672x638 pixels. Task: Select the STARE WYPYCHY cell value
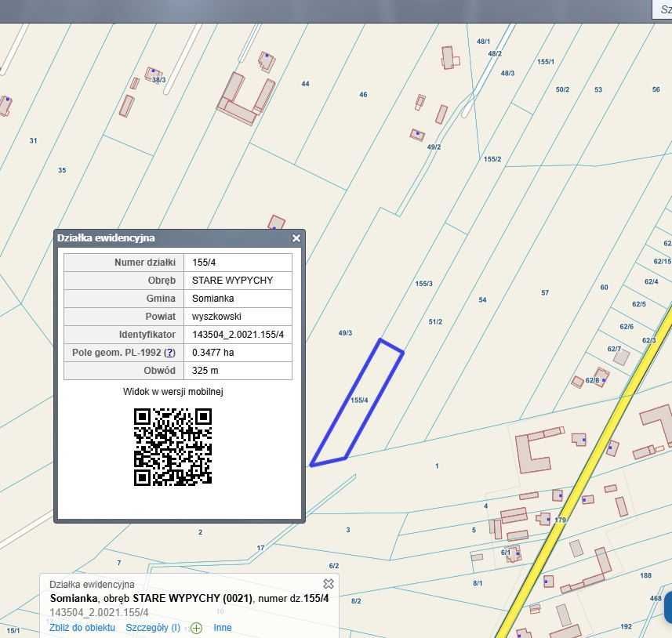(238, 281)
